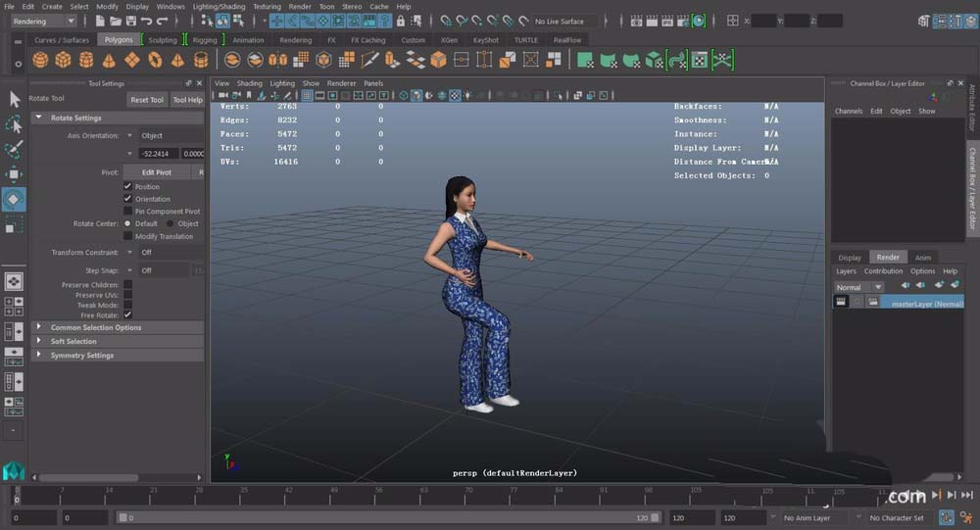Open the Lighting/Shading menu
980x530 pixels.
[220, 6]
